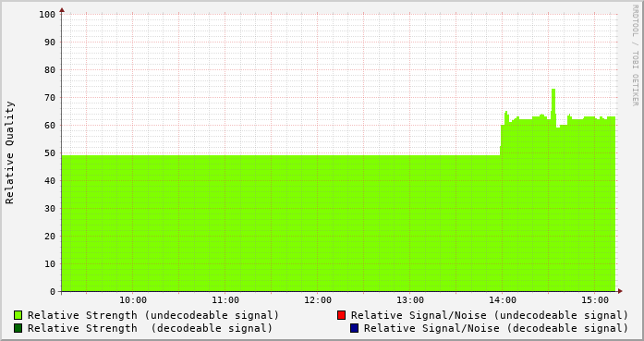Select Relative Signal/Noise (undecodeable signal) legend text

pyautogui.click(x=490, y=315)
